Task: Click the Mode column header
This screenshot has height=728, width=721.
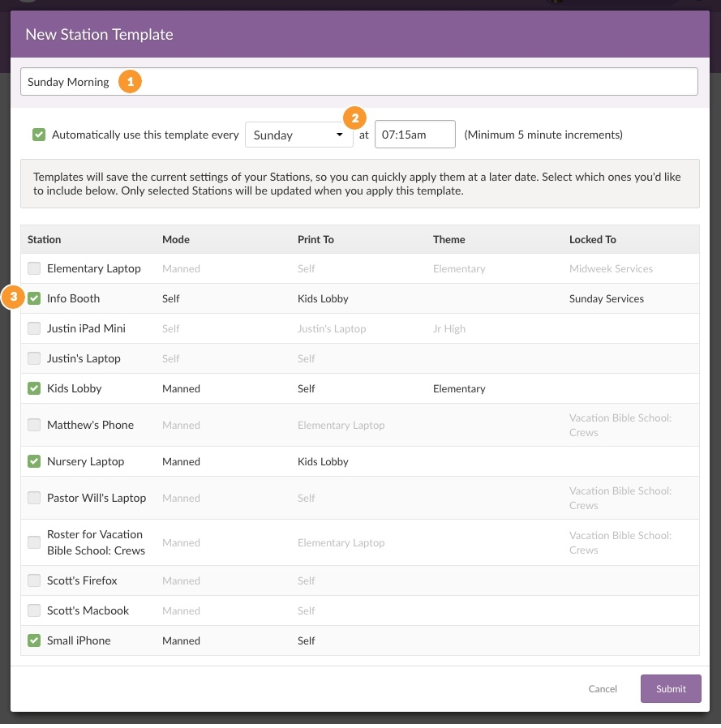Action: tap(176, 240)
